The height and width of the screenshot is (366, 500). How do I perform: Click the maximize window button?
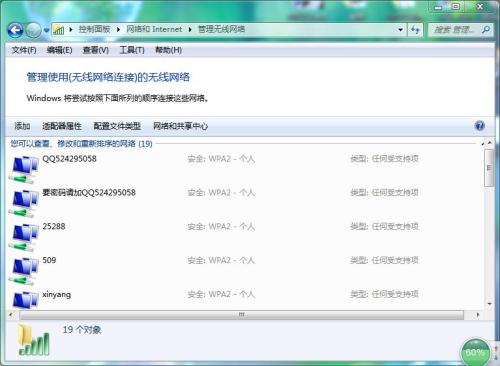[456, 7]
